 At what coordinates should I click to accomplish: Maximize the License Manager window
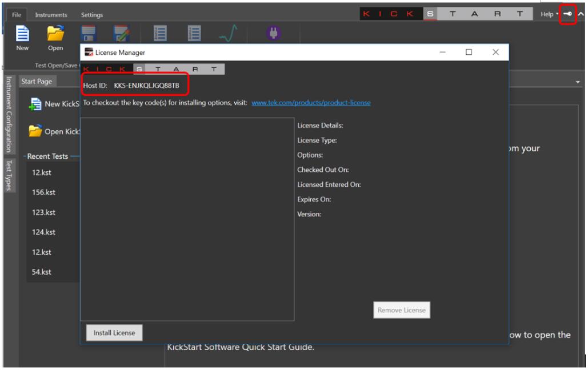tap(469, 52)
